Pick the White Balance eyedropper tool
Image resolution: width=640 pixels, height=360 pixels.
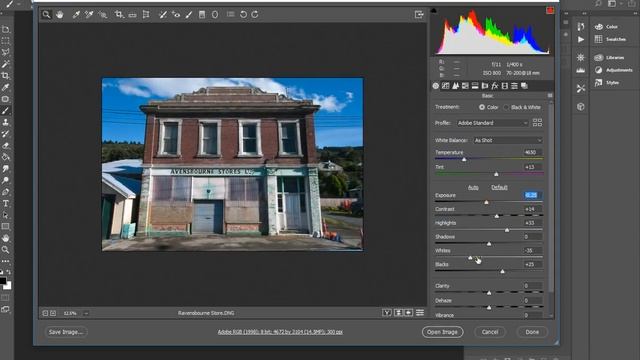pyautogui.click(x=76, y=15)
